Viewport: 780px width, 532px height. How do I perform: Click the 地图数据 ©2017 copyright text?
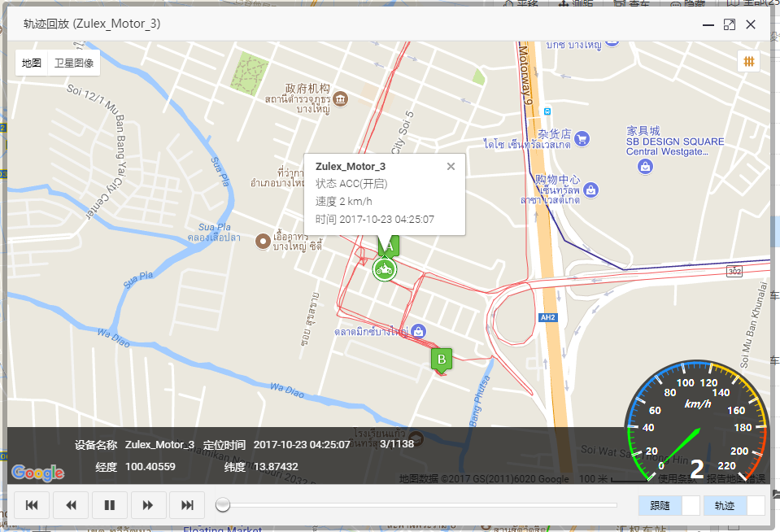483,479
